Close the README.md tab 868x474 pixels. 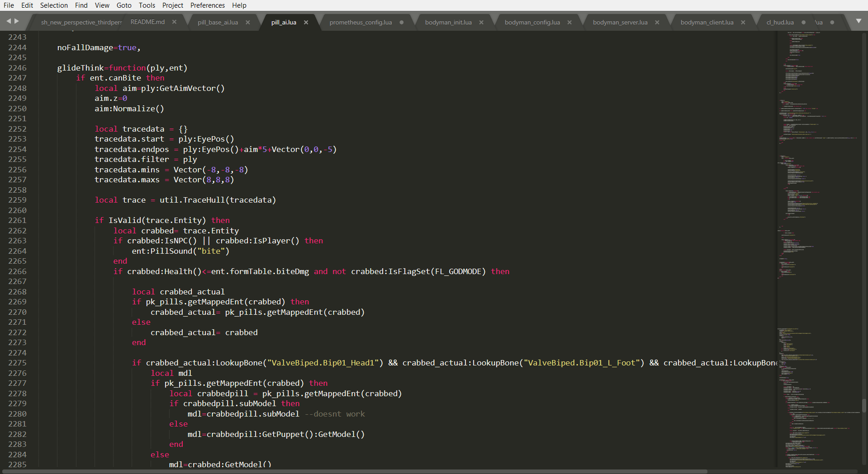[x=175, y=22]
